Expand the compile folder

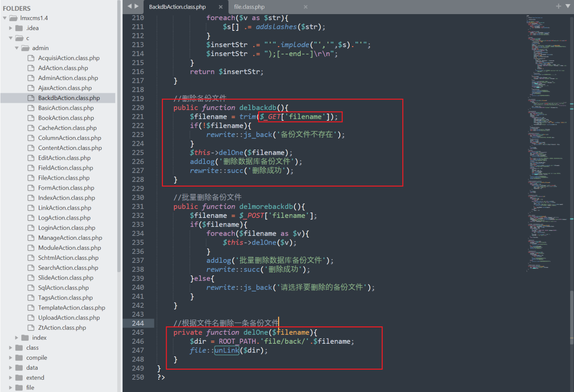[11, 357]
